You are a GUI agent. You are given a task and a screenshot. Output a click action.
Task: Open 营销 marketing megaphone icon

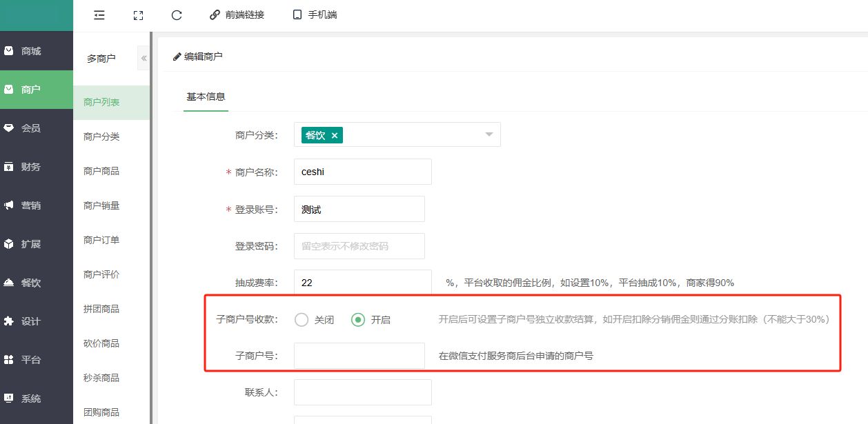coord(9,205)
